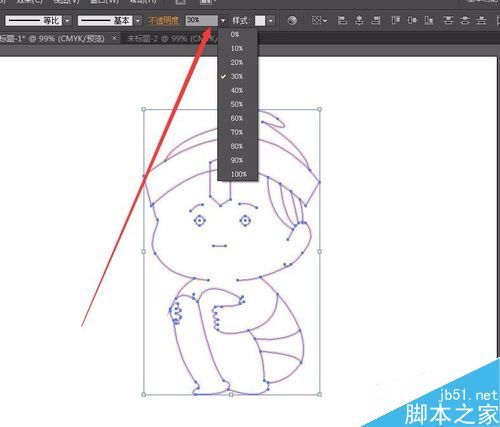The width and height of the screenshot is (500, 427).
Task: Click the character's right eye circle
Action: [x=245, y=220]
